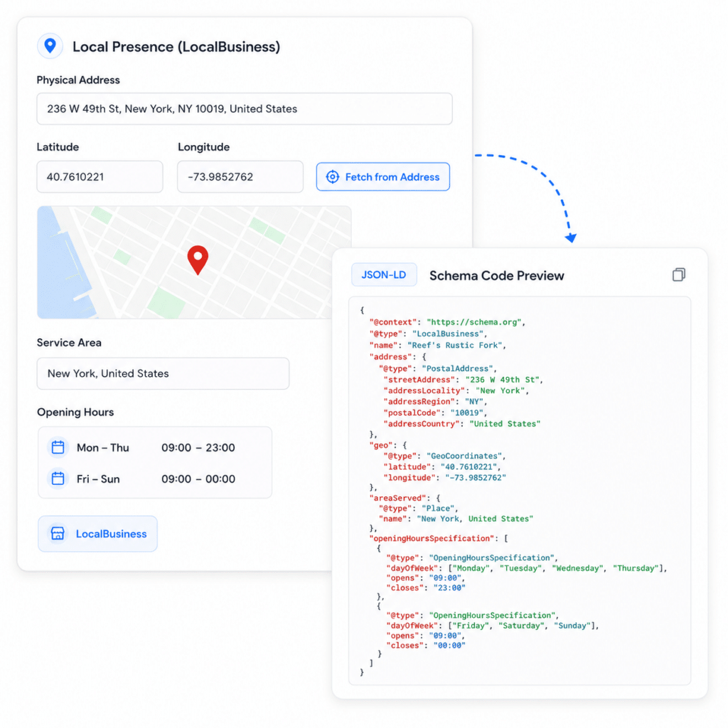Click the "40.7610221" latitude code value
The image size is (728, 728).
469,466
